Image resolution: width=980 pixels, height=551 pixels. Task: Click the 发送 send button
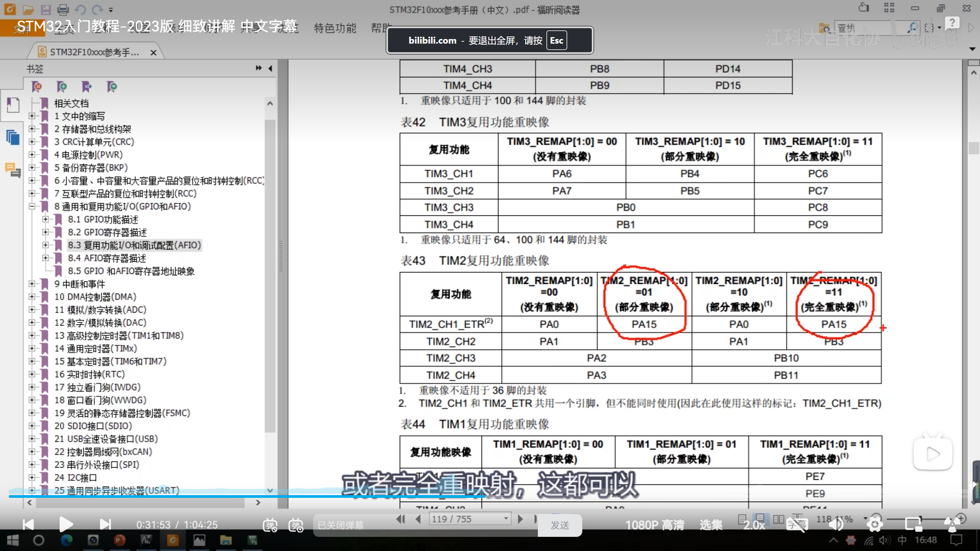coord(560,525)
